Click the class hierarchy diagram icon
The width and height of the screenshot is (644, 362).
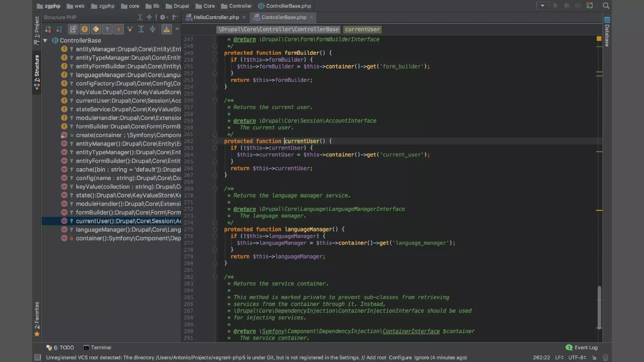click(x=130, y=29)
